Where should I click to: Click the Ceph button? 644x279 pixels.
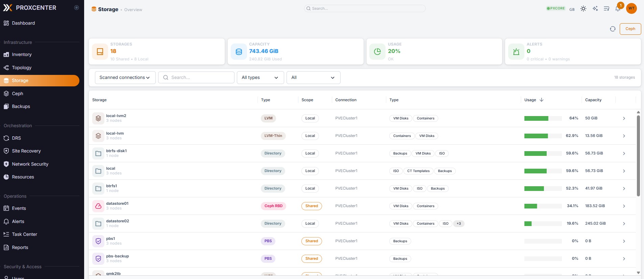tap(630, 29)
